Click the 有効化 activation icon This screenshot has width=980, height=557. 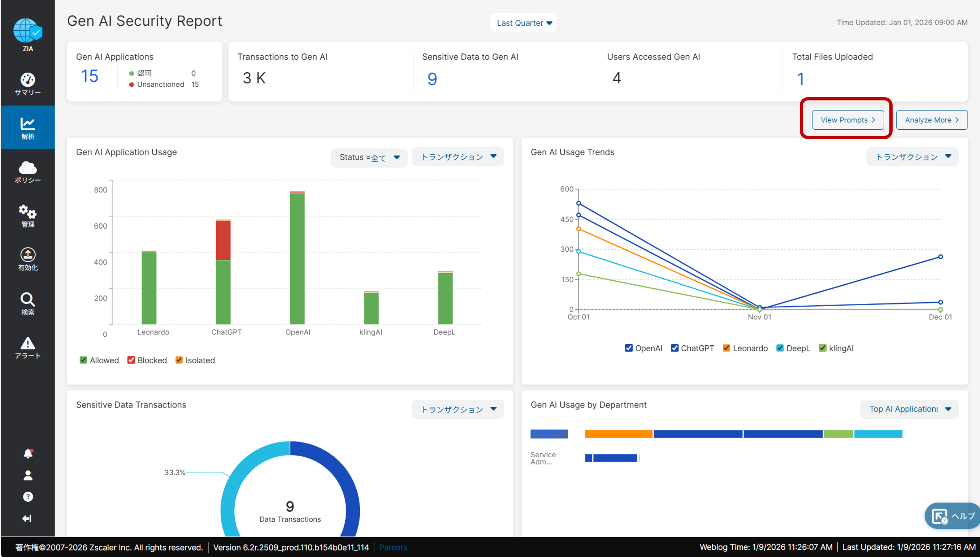point(27,259)
